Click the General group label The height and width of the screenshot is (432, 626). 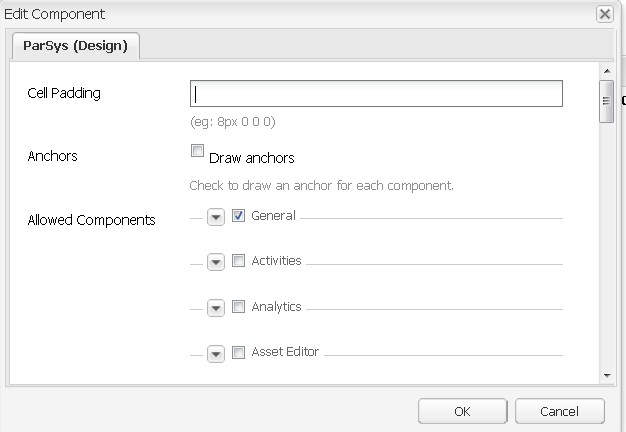pos(273,216)
